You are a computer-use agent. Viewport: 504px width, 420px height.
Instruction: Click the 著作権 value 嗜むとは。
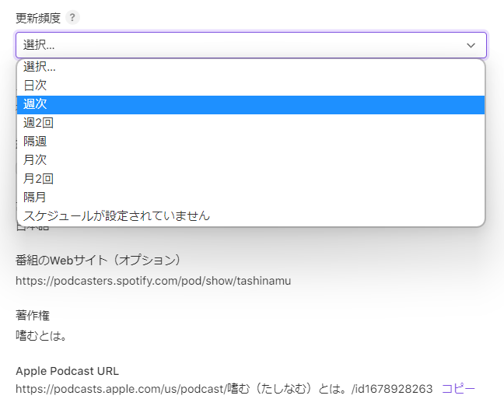pyautogui.click(x=41, y=336)
